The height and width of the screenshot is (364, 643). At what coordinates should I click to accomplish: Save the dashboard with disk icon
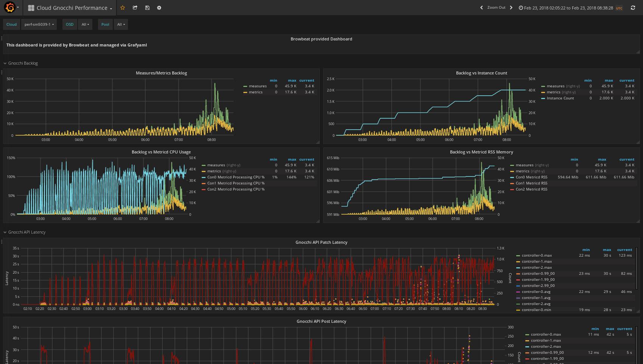point(147,8)
